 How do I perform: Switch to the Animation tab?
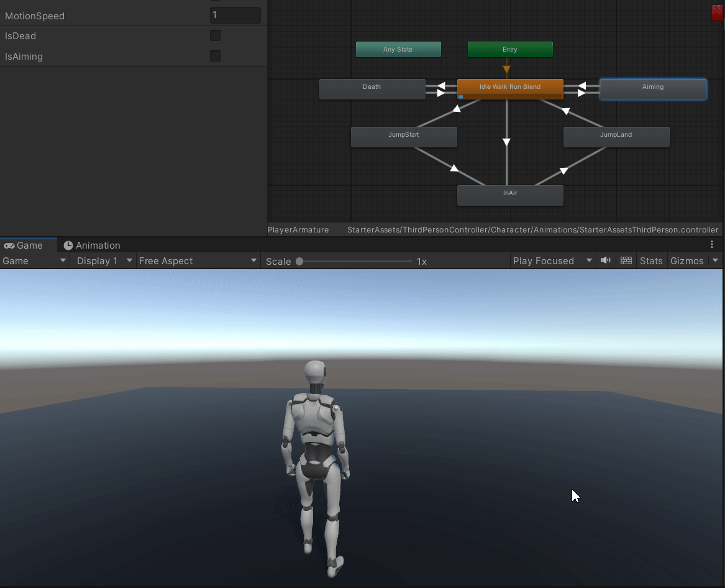click(x=98, y=245)
